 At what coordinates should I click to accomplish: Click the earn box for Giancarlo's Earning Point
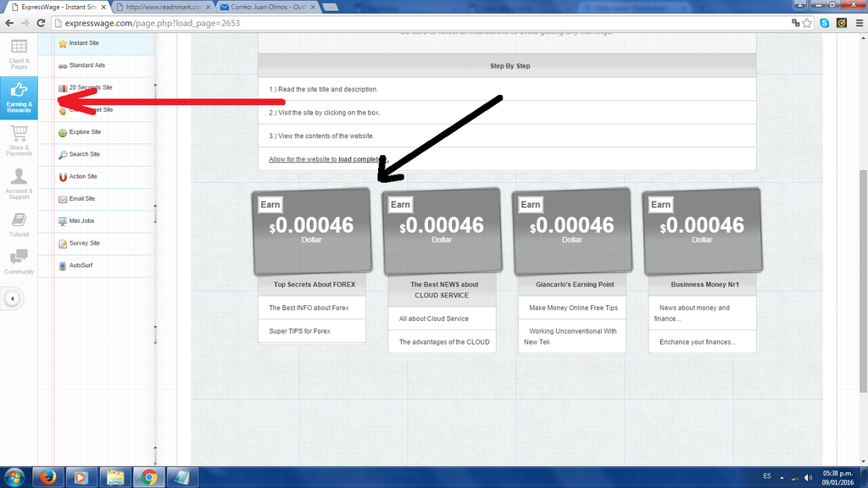[572, 231]
